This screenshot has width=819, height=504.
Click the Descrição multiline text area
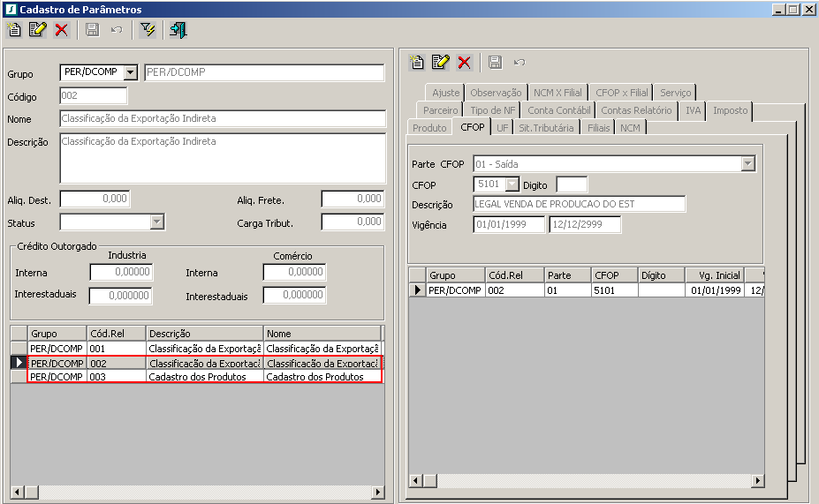(223, 158)
